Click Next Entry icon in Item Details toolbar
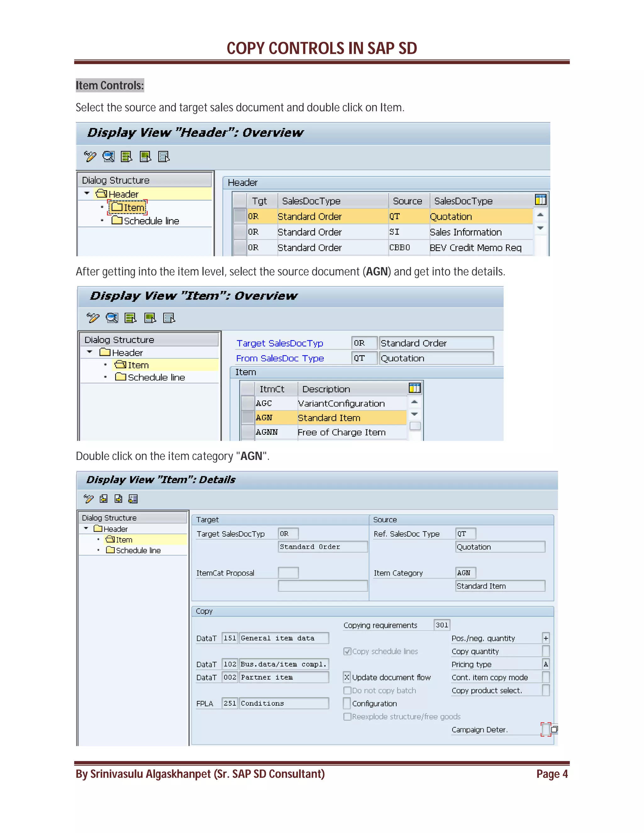The height and width of the screenshot is (833, 644). pos(118,499)
